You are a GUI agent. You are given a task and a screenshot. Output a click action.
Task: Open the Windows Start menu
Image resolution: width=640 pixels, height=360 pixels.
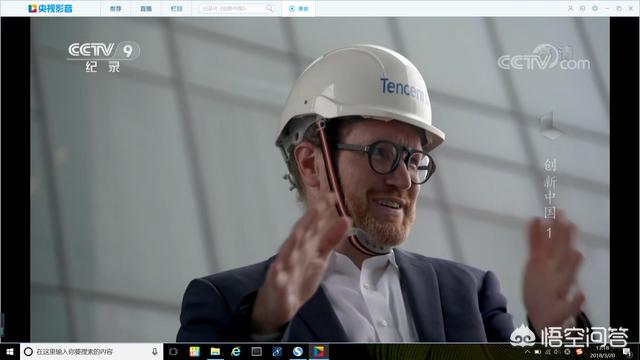(10, 351)
